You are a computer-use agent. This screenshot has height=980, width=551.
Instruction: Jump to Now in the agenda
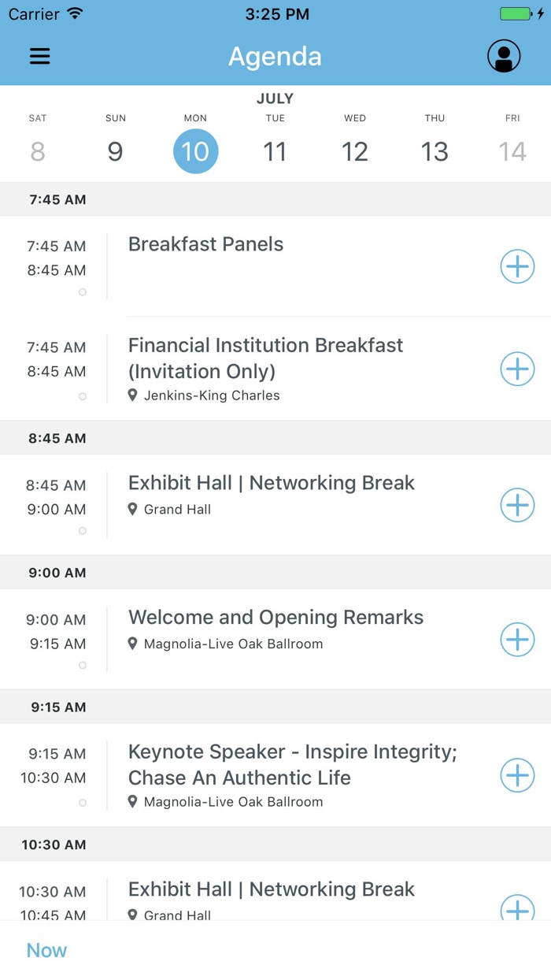click(46, 950)
